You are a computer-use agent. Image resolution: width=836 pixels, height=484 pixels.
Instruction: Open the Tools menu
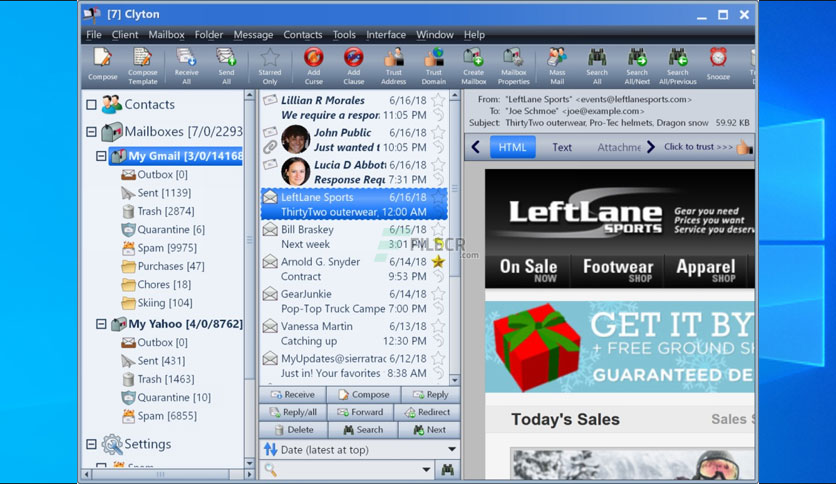344,35
